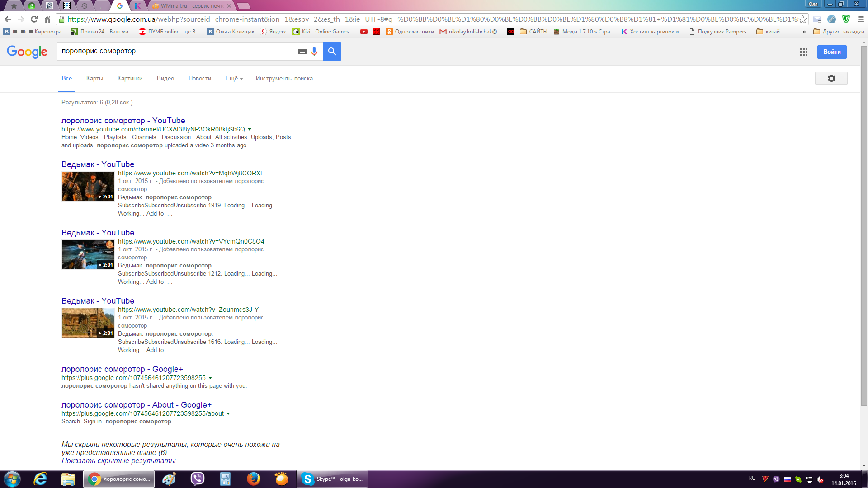
Task: Click the Войти sign-in button
Action: [x=832, y=52]
